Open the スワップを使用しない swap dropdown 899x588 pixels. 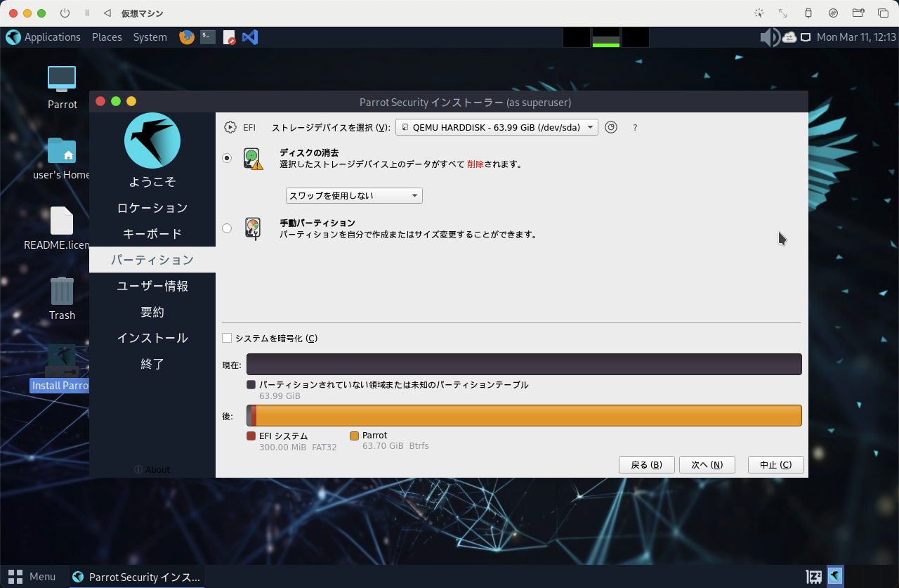[x=354, y=195]
